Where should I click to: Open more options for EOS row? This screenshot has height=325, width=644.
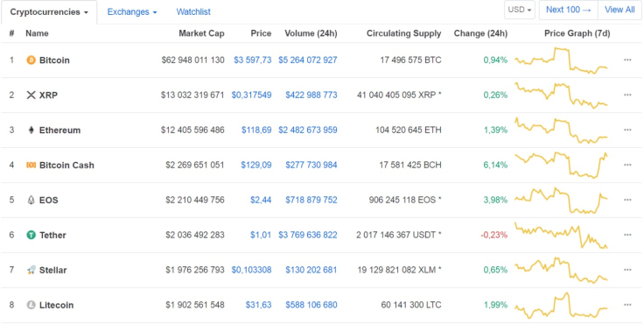627,200
